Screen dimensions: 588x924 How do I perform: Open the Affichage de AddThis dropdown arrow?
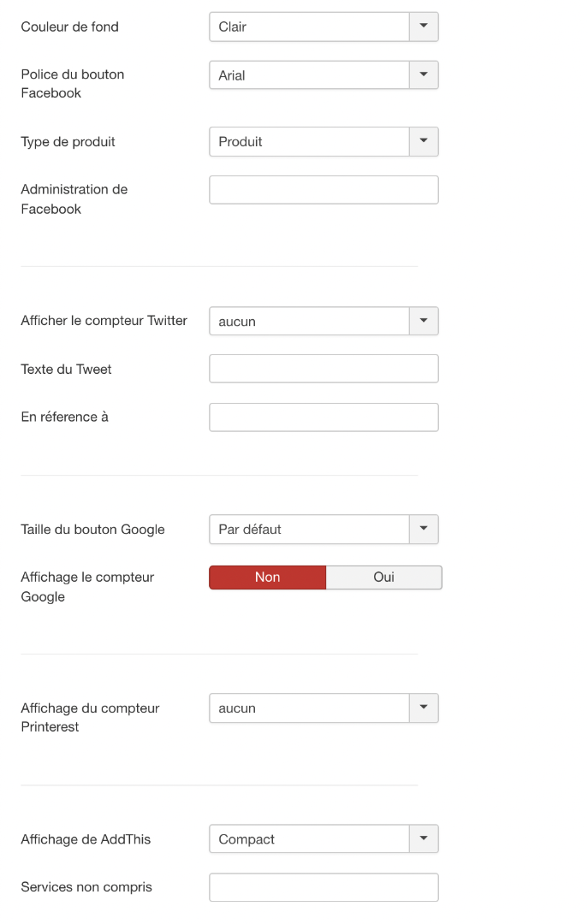pos(424,838)
